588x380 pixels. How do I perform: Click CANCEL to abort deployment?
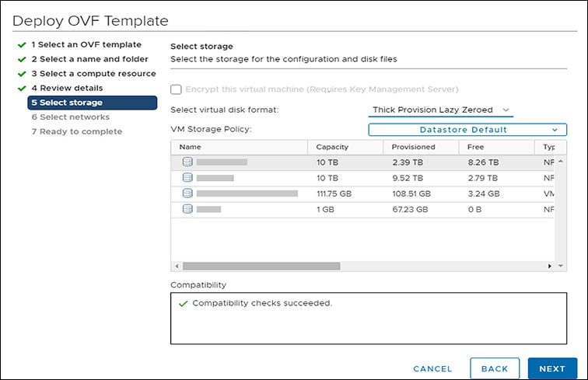(432, 368)
